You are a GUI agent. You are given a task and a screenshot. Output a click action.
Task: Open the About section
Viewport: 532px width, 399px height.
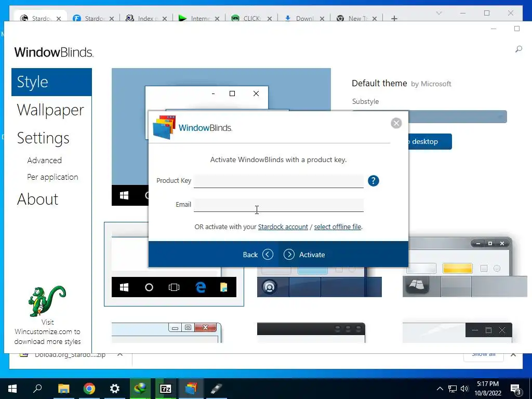pos(37,199)
